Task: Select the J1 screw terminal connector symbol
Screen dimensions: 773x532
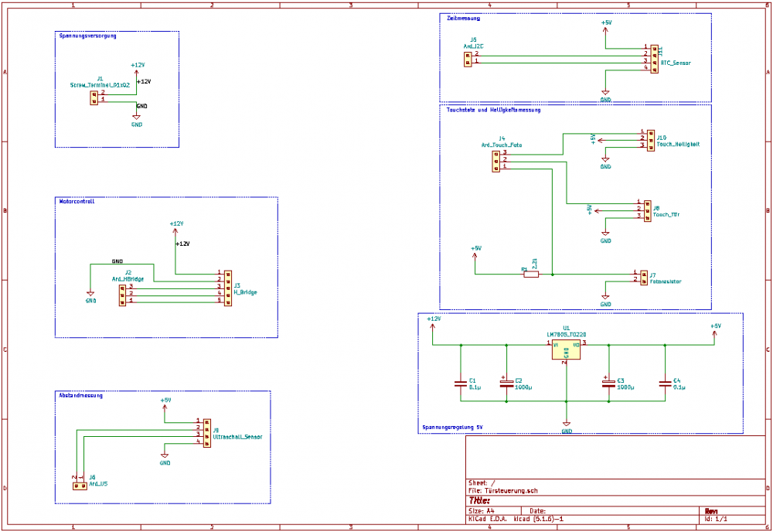Action: click(94, 97)
